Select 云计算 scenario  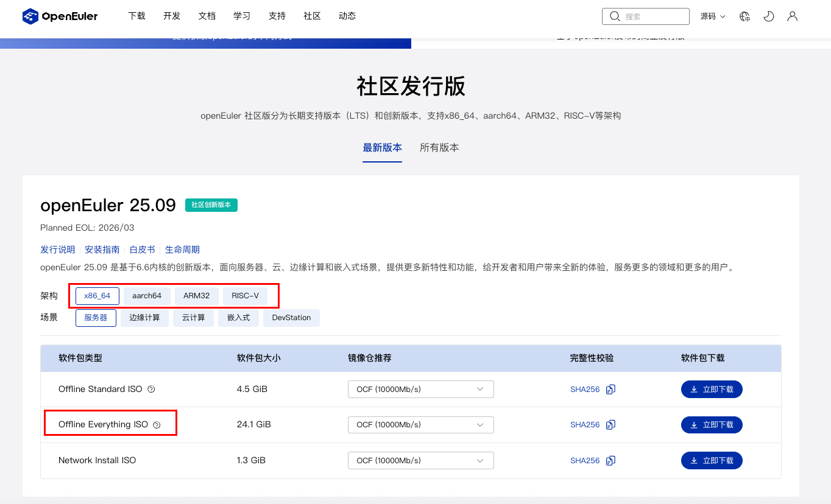coord(194,318)
